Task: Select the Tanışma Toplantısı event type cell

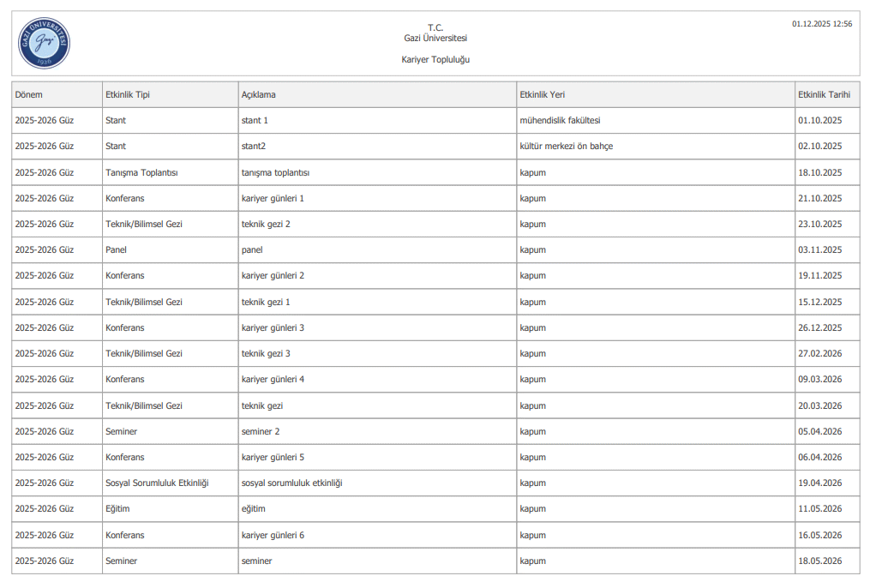Action: coord(141,172)
